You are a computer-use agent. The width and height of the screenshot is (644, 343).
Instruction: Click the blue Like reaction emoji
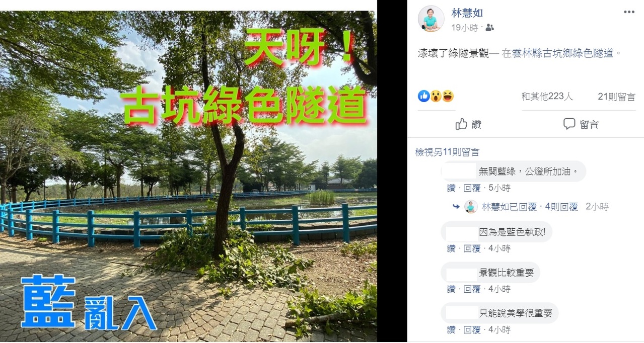pos(423,96)
